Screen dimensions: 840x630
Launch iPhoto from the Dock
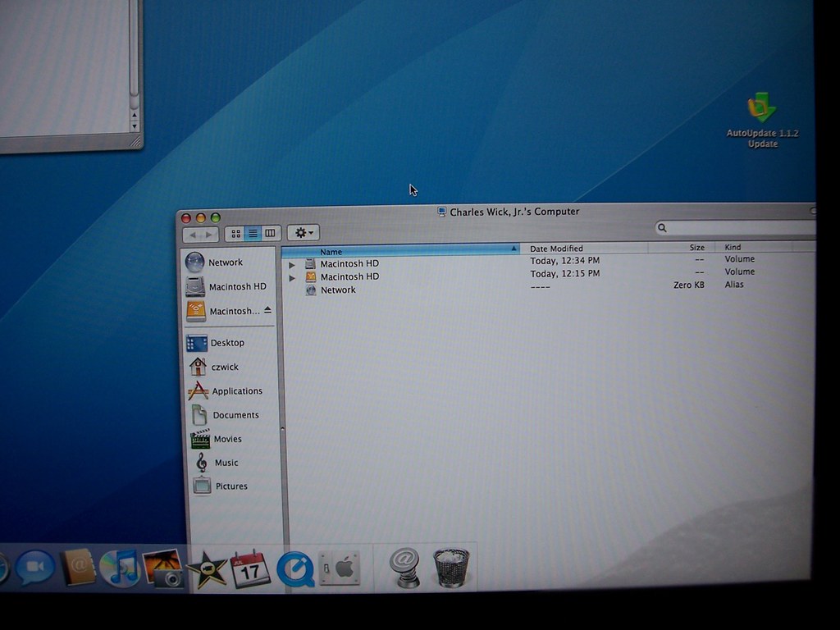click(163, 568)
